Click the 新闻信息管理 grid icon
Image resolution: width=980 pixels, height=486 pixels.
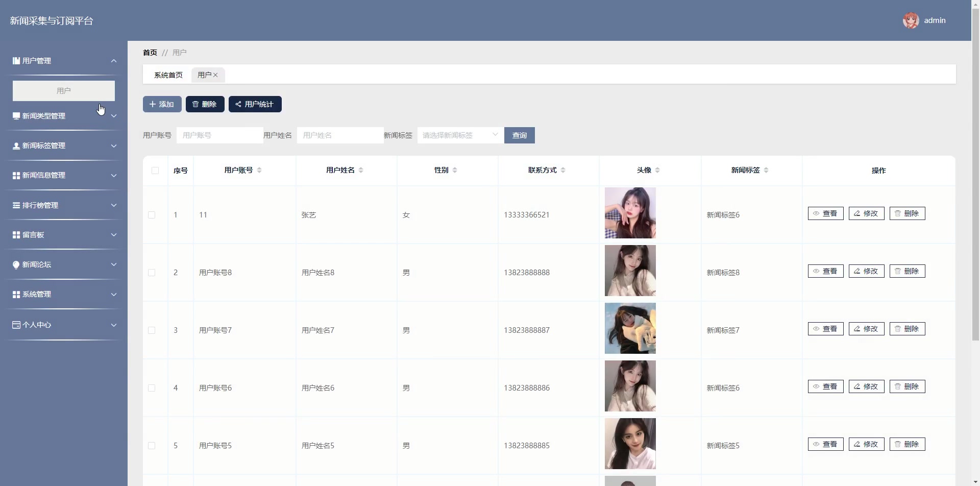16,176
